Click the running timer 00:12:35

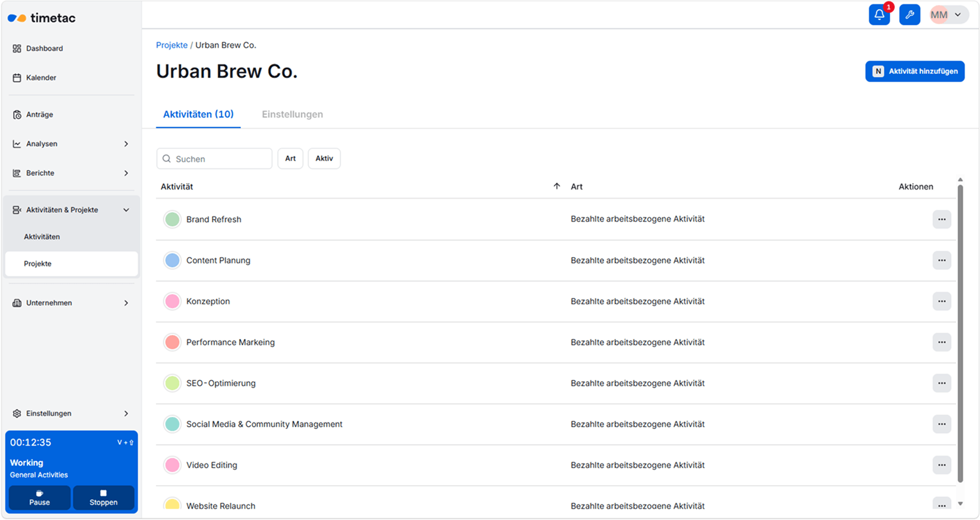point(31,443)
